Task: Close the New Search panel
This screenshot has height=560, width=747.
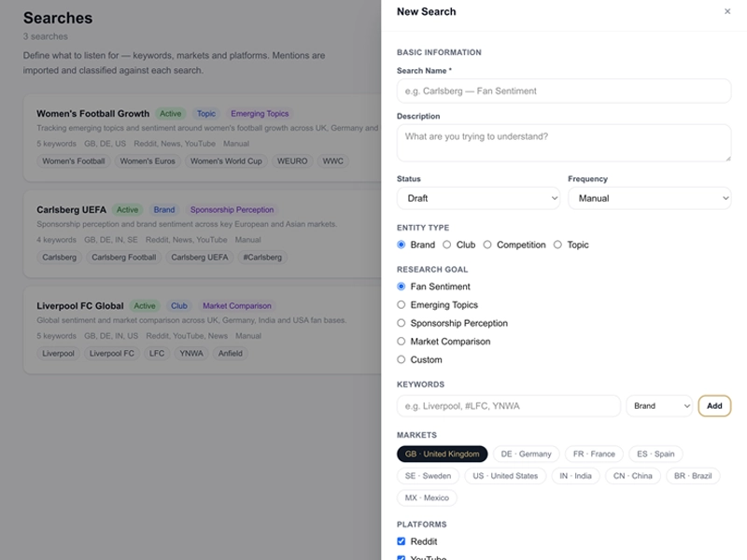Action: (x=727, y=11)
